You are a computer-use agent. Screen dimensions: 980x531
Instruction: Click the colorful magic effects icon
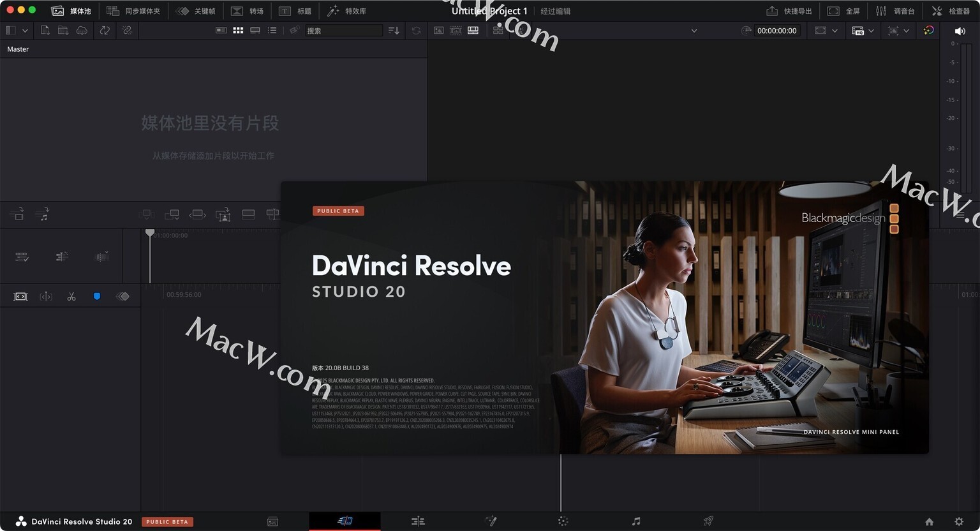[x=928, y=30]
